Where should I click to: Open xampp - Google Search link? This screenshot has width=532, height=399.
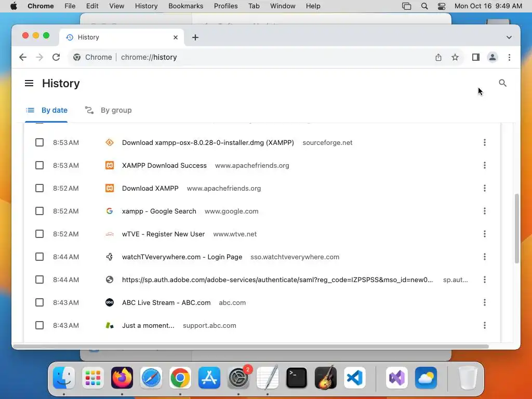159,211
